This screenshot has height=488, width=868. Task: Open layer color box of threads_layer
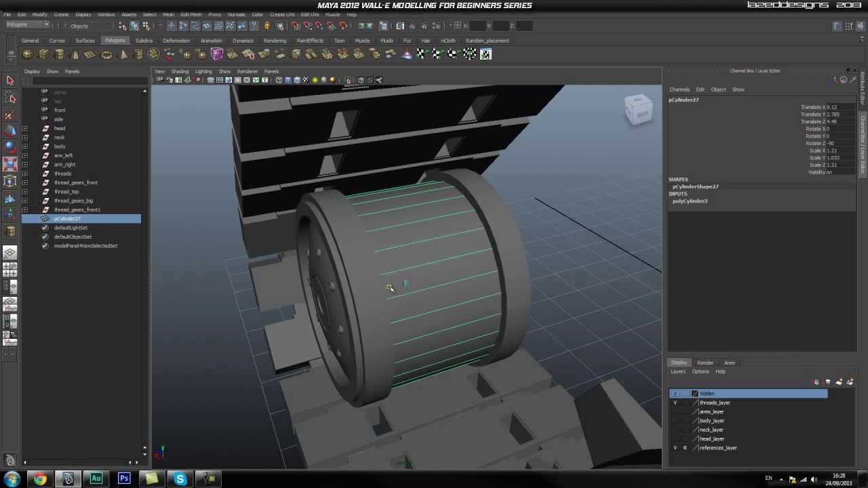695,403
